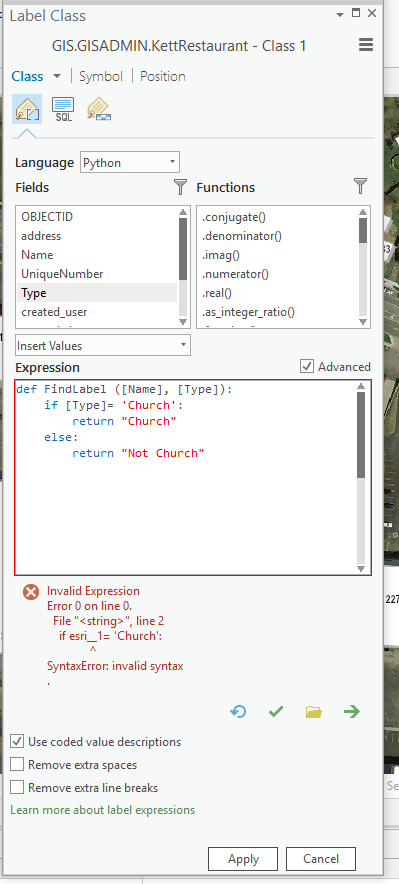
Task: Click the Fields list scrollbar
Action: [183, 248]
